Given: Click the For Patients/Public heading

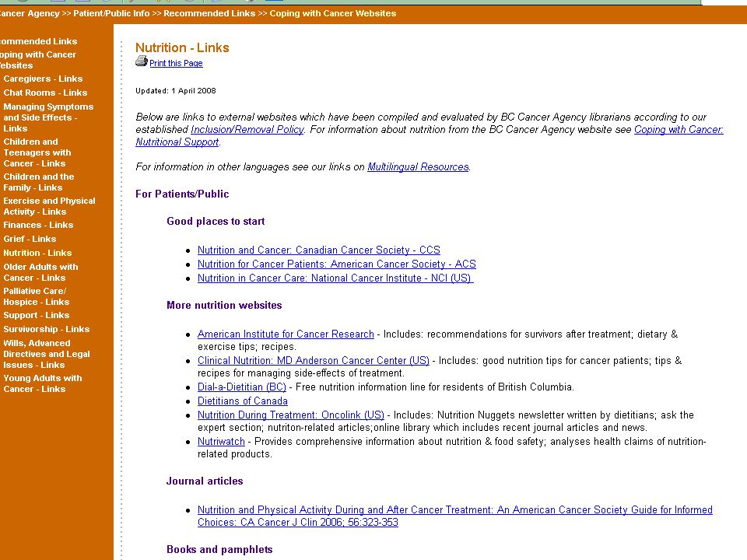Looking at the screenshot, I should point(182,194).
